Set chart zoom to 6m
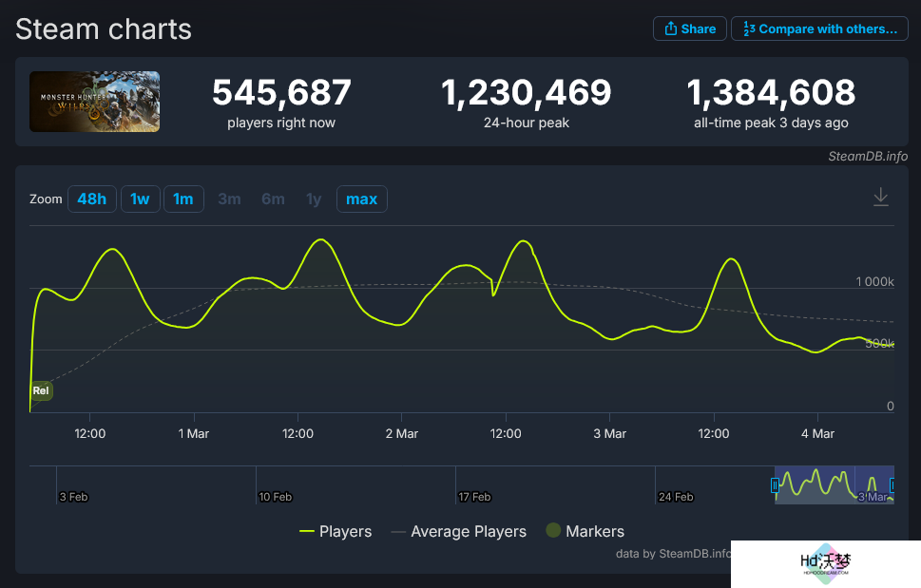This screenshot has height=588, width=921. click(x=273, y=199)
